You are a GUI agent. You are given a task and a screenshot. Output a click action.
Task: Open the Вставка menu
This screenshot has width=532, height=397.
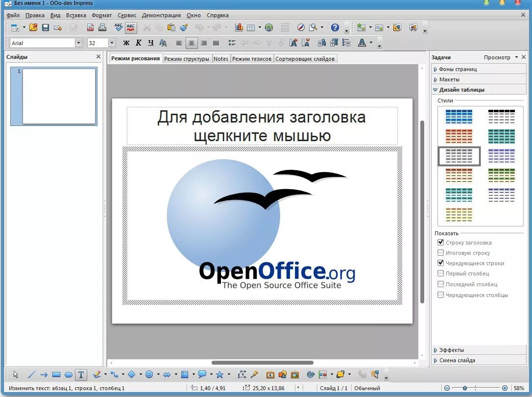[x=76, y=15]
